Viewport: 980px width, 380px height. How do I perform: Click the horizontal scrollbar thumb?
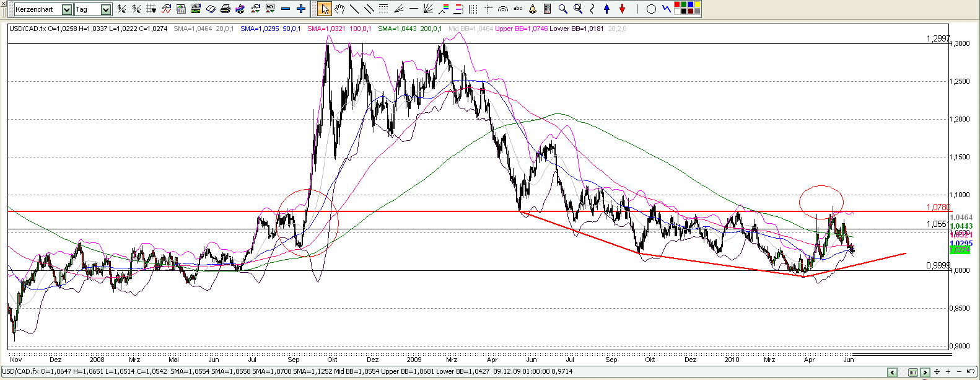click(x=913, y=373)
